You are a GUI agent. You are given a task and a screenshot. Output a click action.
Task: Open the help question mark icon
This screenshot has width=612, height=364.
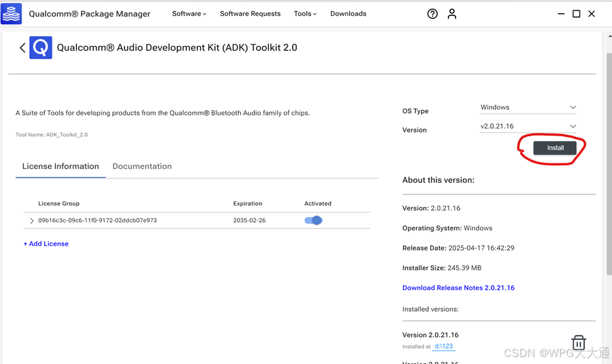432,14
